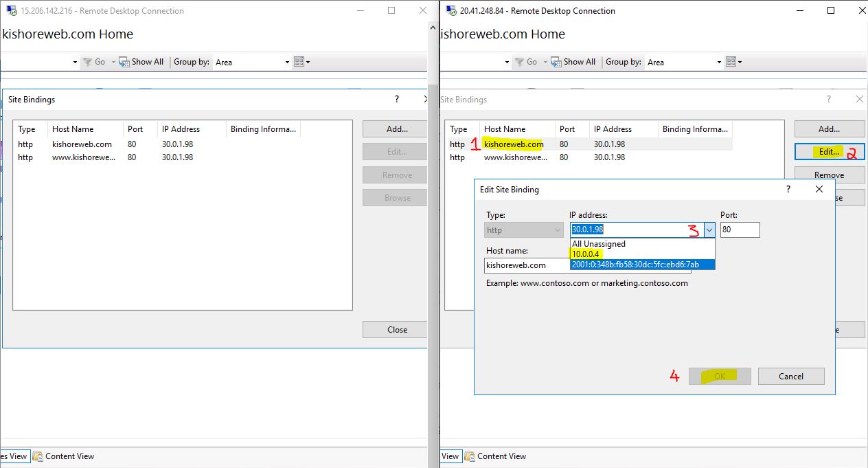Open view mode icon menu in right window

click(733, 62)
